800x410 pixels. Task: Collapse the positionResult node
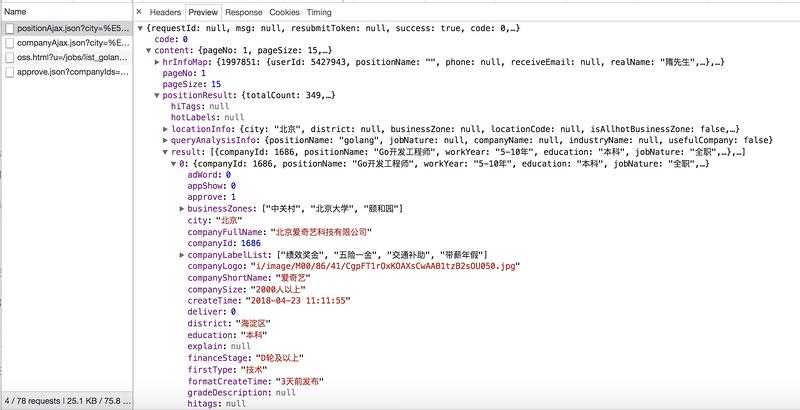pyautogui.click(x=157, y=95)
